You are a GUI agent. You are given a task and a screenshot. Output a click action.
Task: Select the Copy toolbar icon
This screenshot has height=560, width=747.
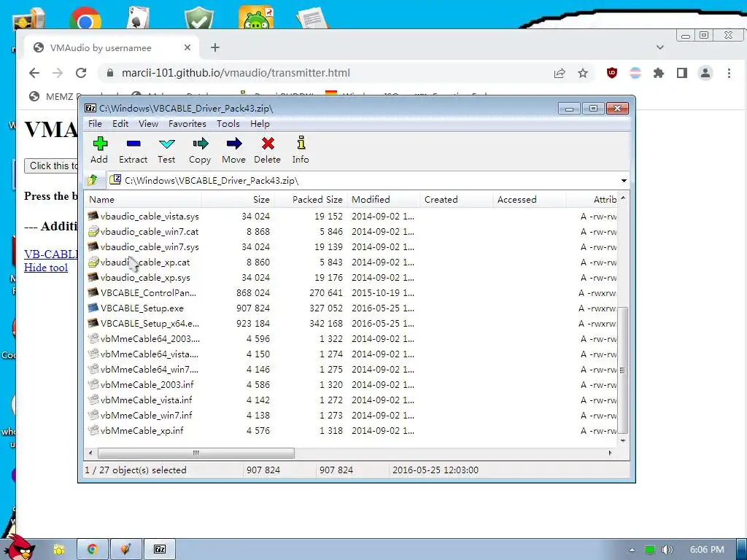pyautogui.click(x=200, y=150)
